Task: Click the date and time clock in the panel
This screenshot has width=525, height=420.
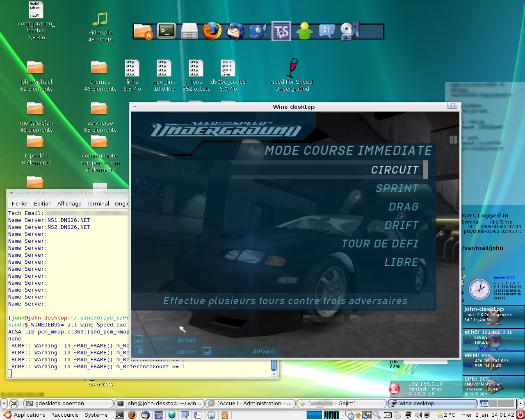Action: click(488, 415)
